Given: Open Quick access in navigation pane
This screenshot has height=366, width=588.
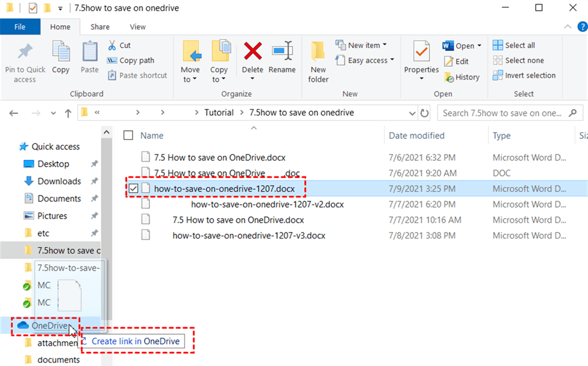Looking at the screenshot, I should 55,146.
